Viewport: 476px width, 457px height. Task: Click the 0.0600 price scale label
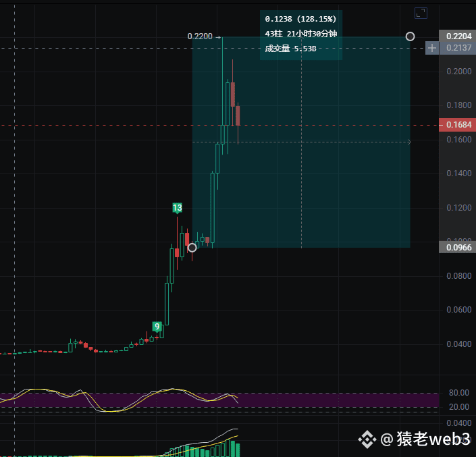click(x=459, y=310)
